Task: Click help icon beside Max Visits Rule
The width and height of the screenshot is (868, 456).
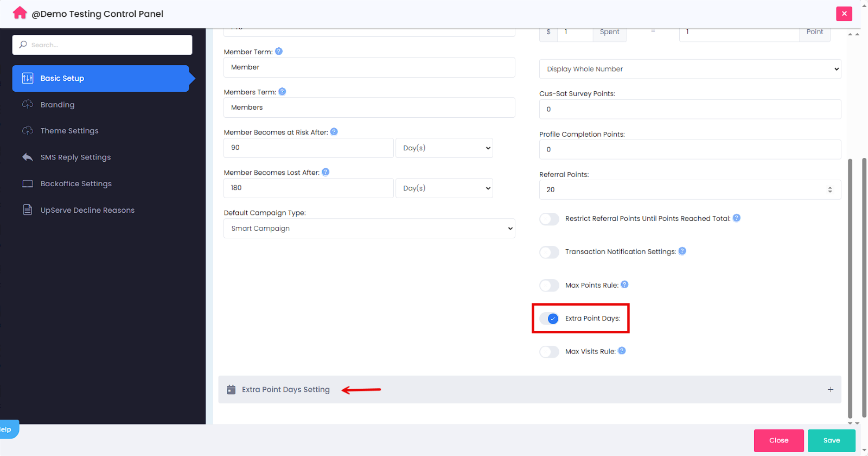Action: click(x=622, y=351)
